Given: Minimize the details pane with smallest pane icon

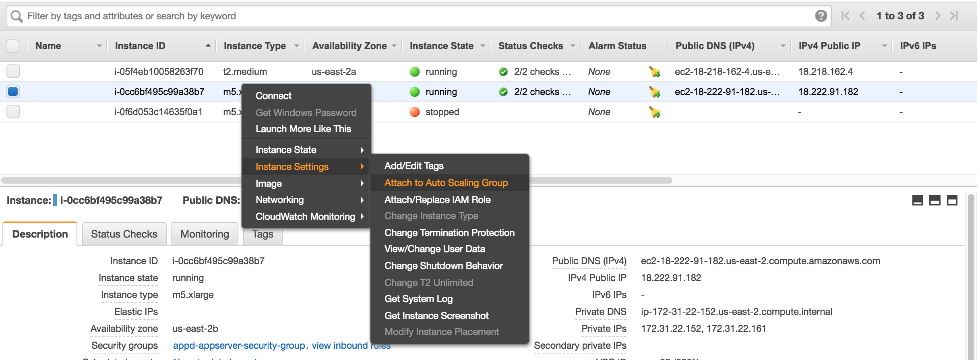Looking at the screenshot, I should point(917,200).
